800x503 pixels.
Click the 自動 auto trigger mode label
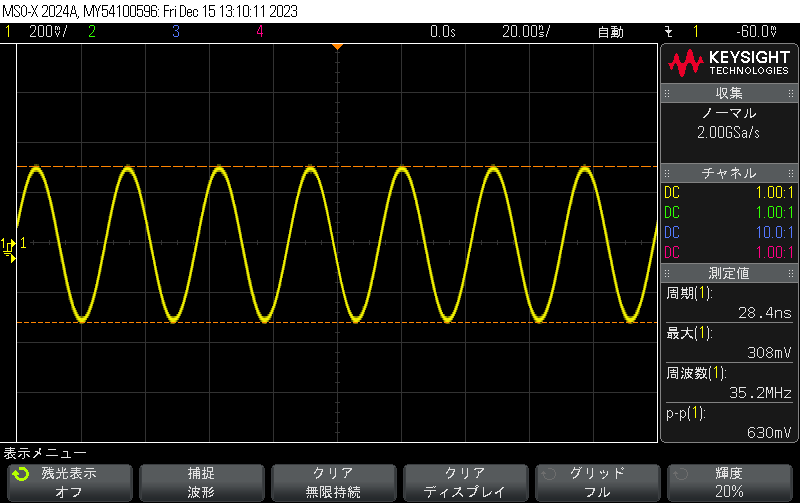click(x=609, y=31)
